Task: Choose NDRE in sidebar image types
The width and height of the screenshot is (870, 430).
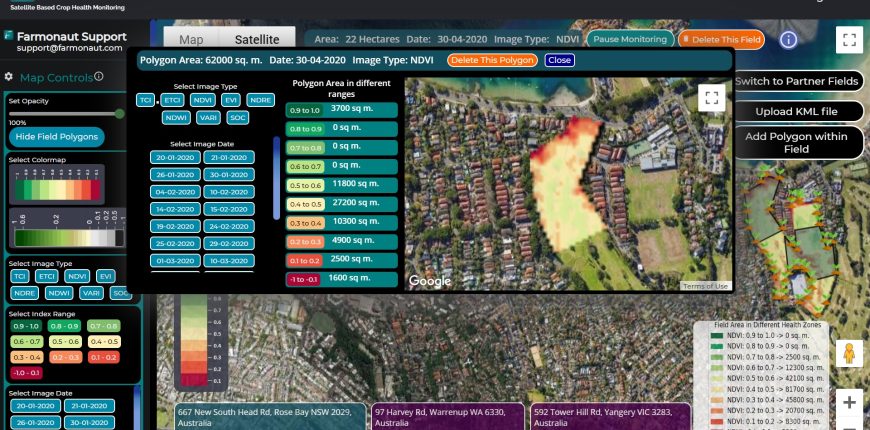Action: tap(24, 293)
